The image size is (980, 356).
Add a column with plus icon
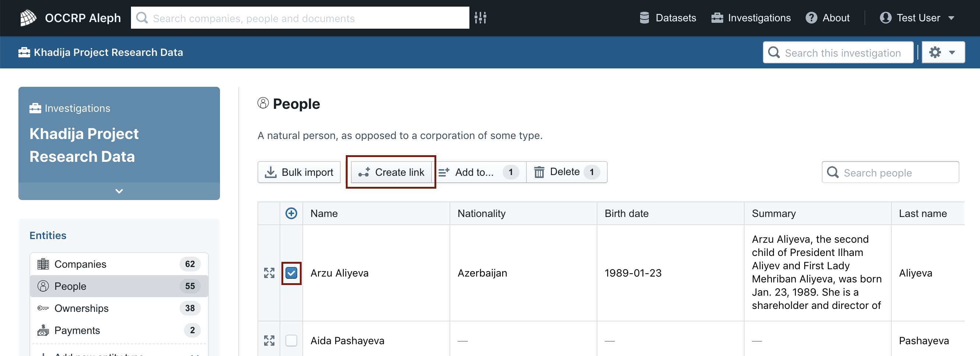(x=291, y=213)
